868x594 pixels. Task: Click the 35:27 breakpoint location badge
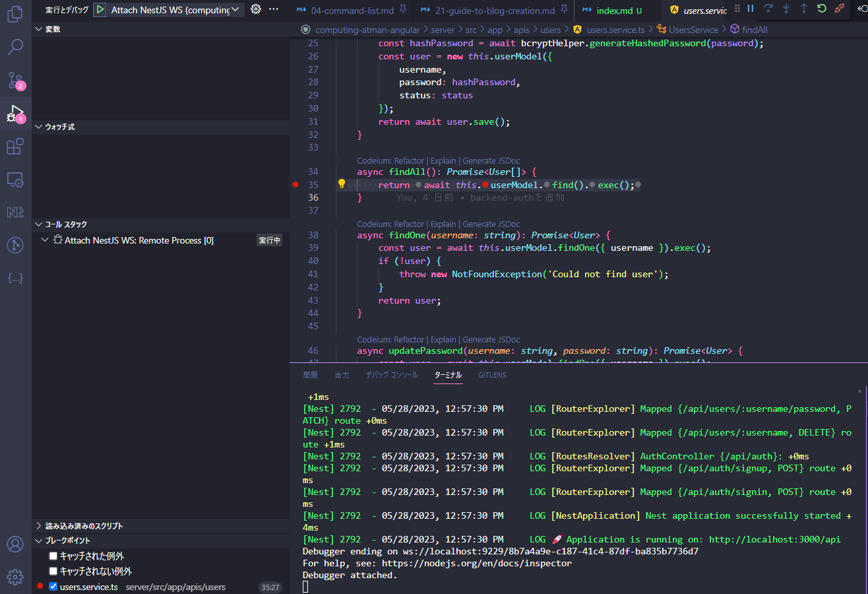(270, 587)
